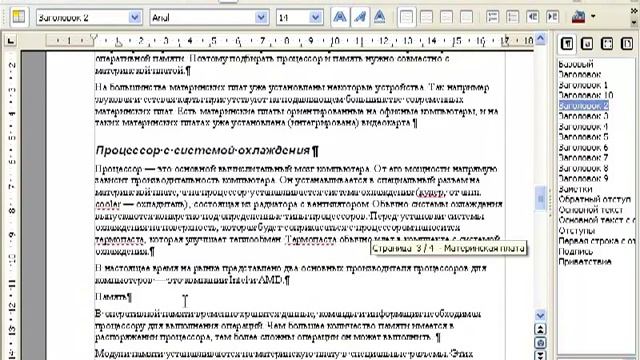The height and width of the screenshot is (360, 640).
Task: Turn on bulleted list
Action: coord(513,17)
